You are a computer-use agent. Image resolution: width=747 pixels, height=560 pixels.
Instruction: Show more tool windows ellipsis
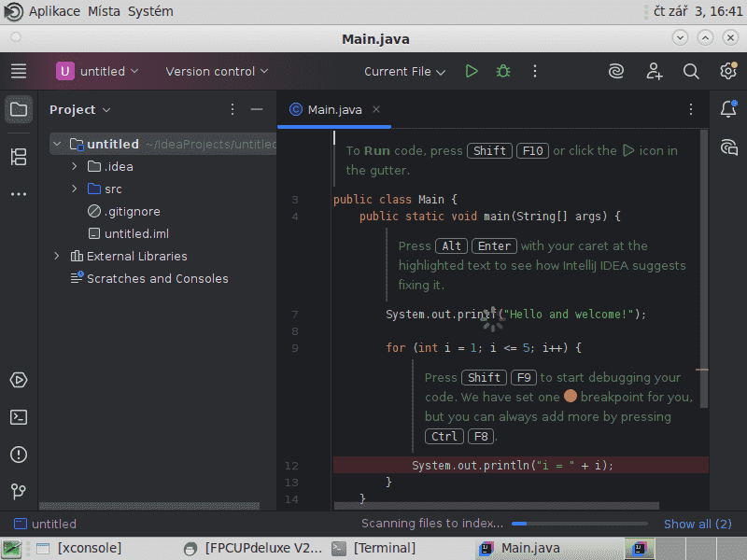pos(19,194)
